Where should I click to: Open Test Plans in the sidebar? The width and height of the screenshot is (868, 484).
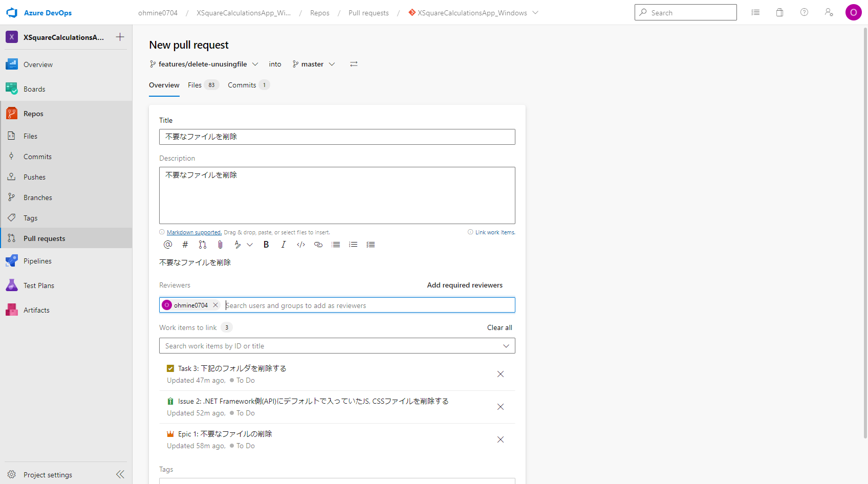(66, 285)
